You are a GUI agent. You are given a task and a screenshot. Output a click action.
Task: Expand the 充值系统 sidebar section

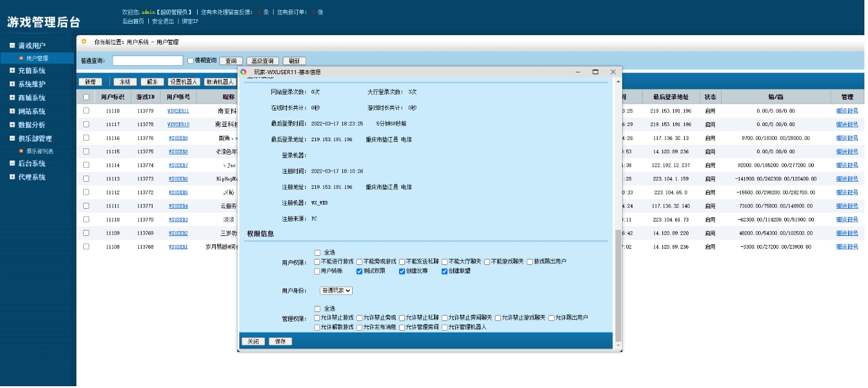click(12, 71)
